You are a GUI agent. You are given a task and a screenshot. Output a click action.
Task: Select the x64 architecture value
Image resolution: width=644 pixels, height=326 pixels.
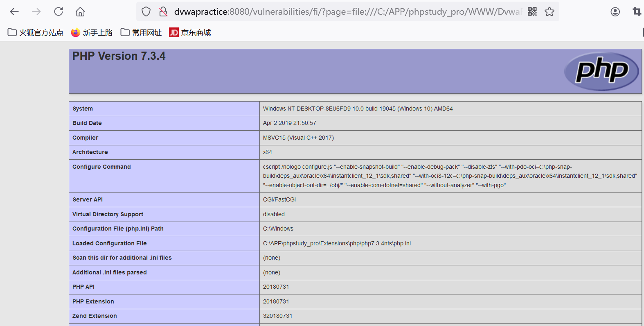[x=268, y=152]
